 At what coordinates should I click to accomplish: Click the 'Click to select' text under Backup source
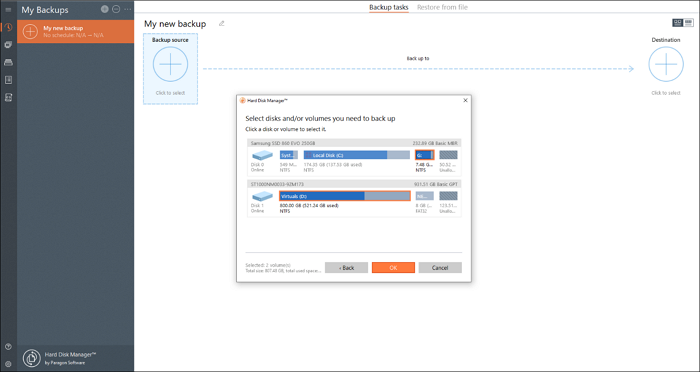[x=171, y=93]
